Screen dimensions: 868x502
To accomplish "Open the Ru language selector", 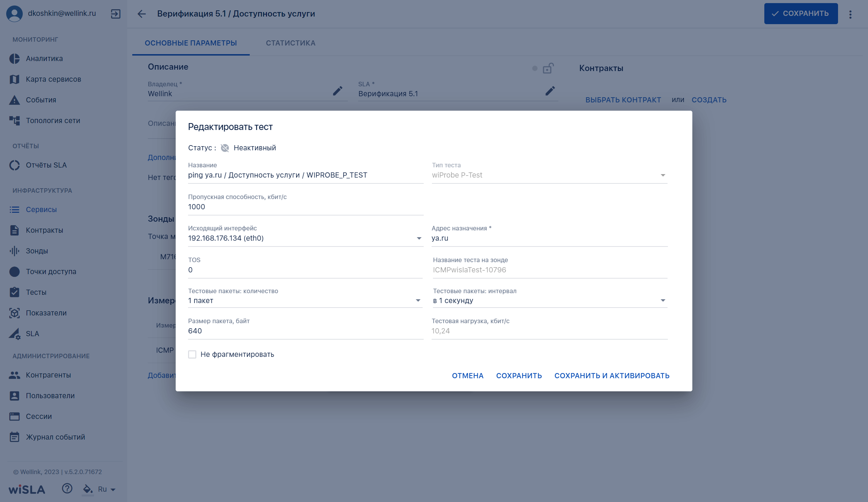I will coord(106,489).
